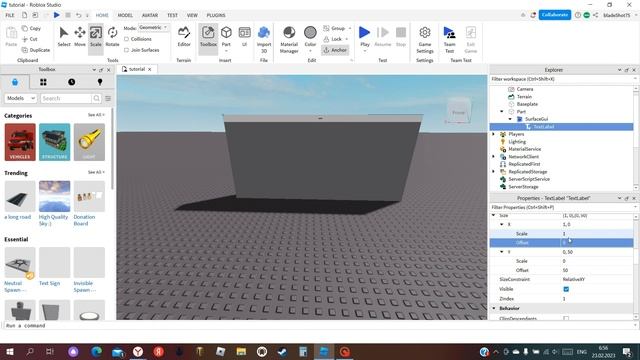This screenshot has width=640, height=360.
Task: Switch to the PLUGINS ribbon tab
Action: click(x=216, y=15)
